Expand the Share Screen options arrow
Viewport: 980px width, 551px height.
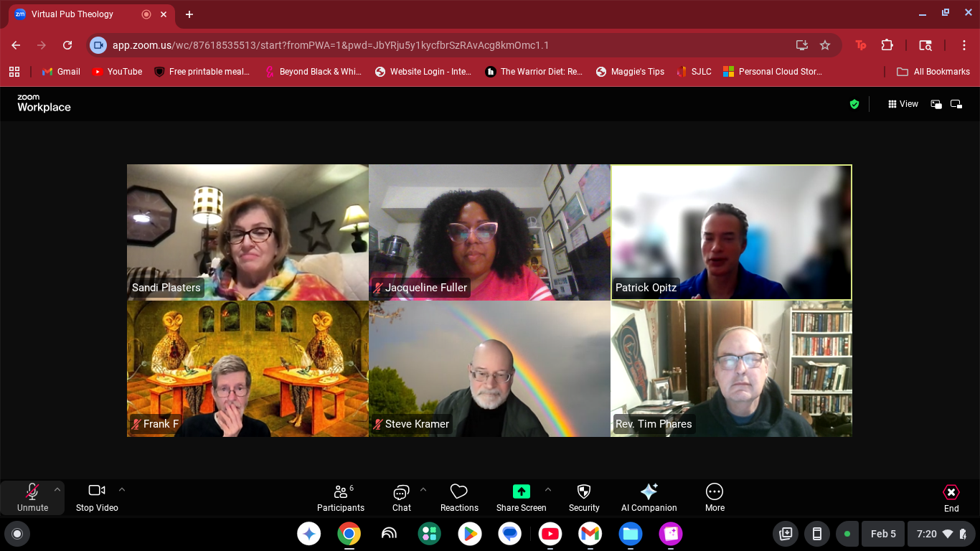coord(548,490)
